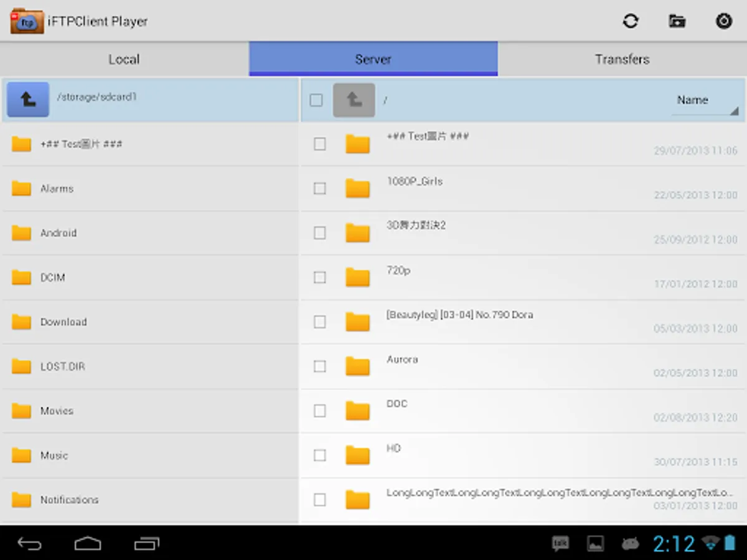
Task: Check the box for 720p
Action: pos(320,278)
